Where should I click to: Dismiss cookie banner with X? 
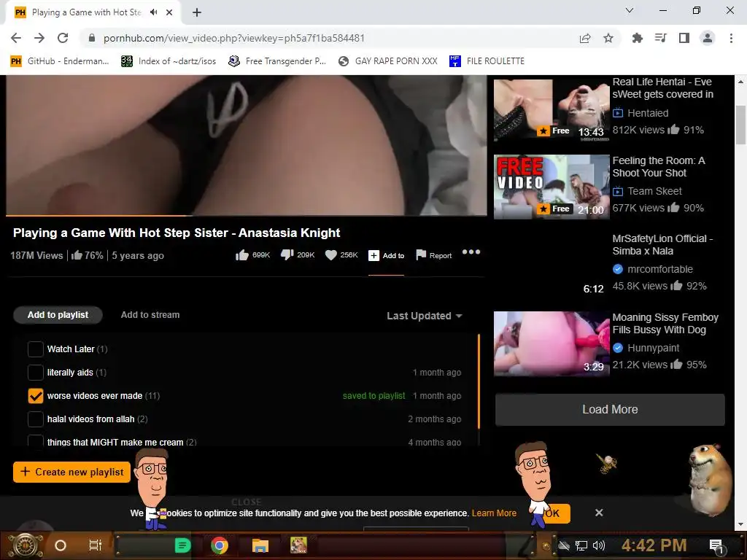pos(599,513)
